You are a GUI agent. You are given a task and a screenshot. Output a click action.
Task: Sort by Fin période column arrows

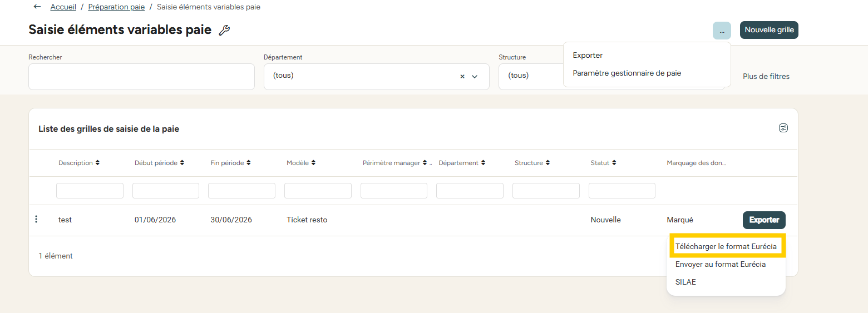pos(249,163)
